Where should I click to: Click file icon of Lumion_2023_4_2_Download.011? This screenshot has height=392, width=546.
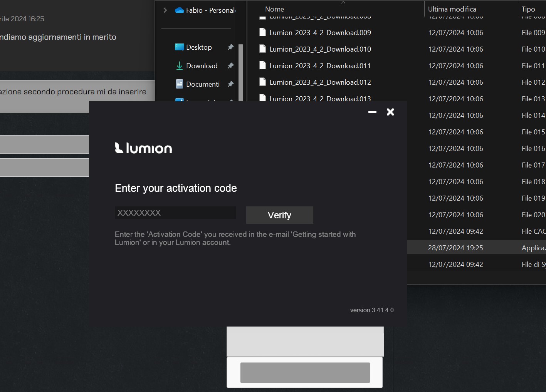click(x=262, y=65)
